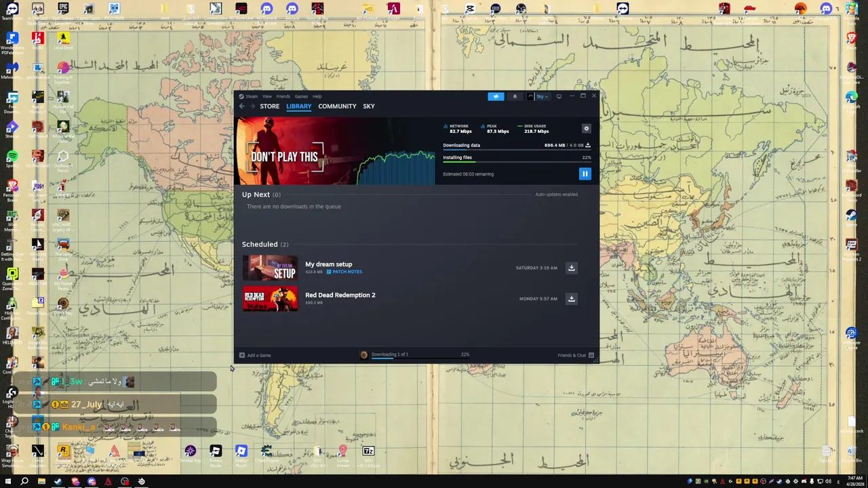The height and width of the screenshot is (488, 868).
Task: Open the Friends menu
Action: click(x=283, y=96)
